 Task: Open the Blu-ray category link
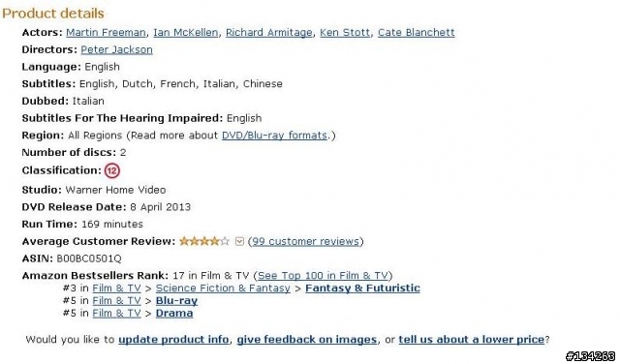tap(176, 301)
